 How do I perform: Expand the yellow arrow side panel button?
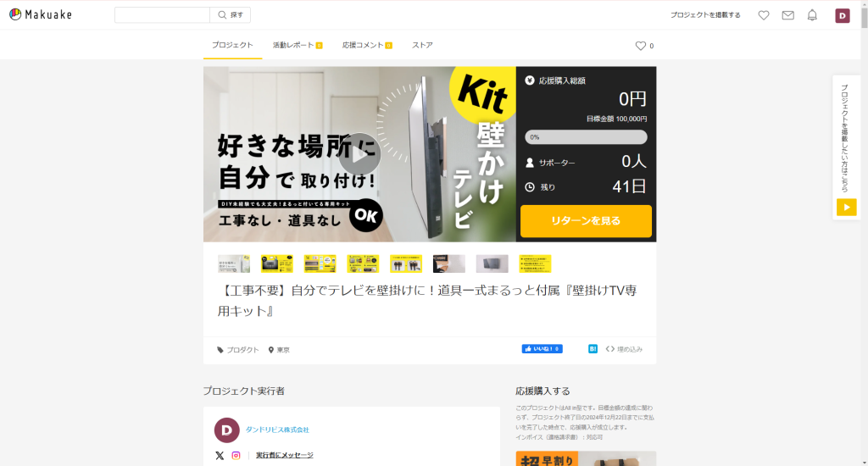(x=847, y=208)
